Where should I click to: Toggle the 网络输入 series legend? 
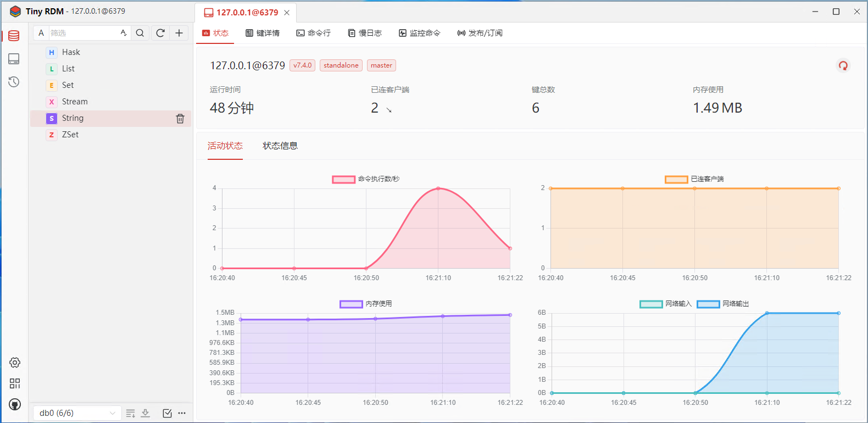point(651,304)
